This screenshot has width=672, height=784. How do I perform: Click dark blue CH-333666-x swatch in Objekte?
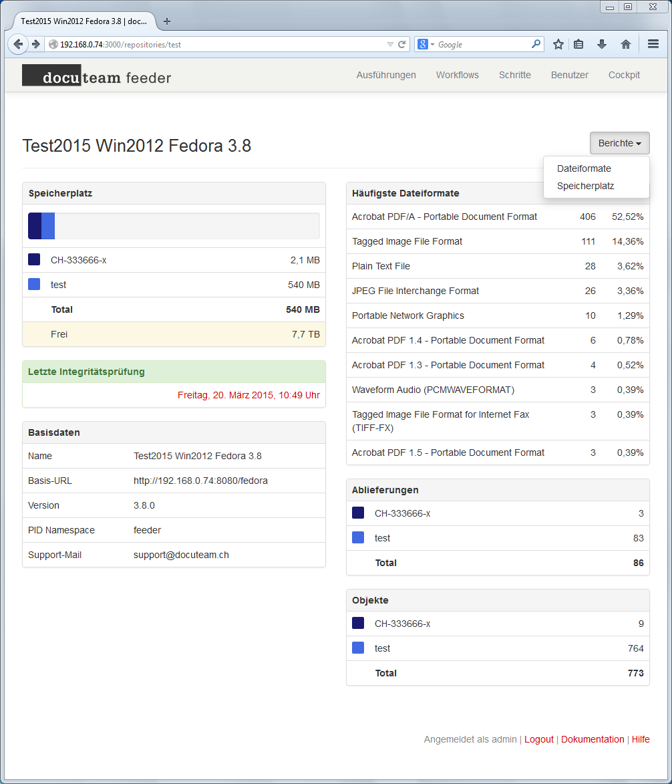pyautogui.click(x=358, y=623)
